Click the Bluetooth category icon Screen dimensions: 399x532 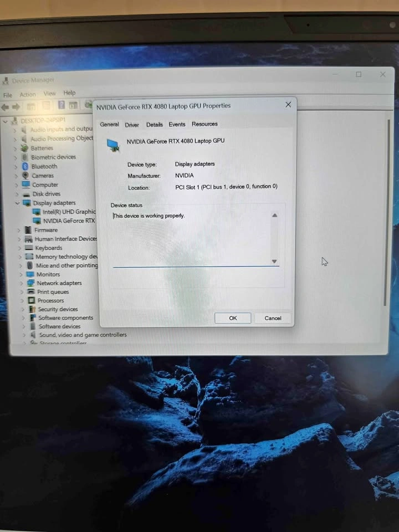[x=25, y=166]
